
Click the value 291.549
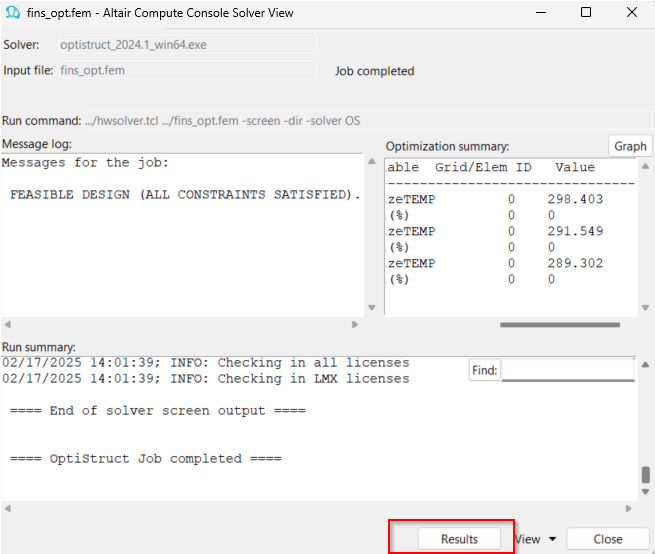click(575, 231)
